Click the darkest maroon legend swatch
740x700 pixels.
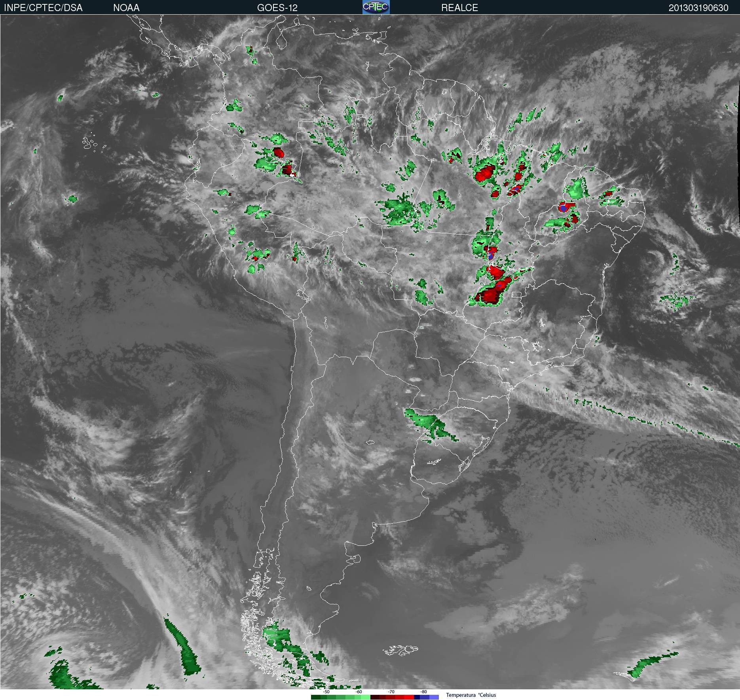pos(375,697)
